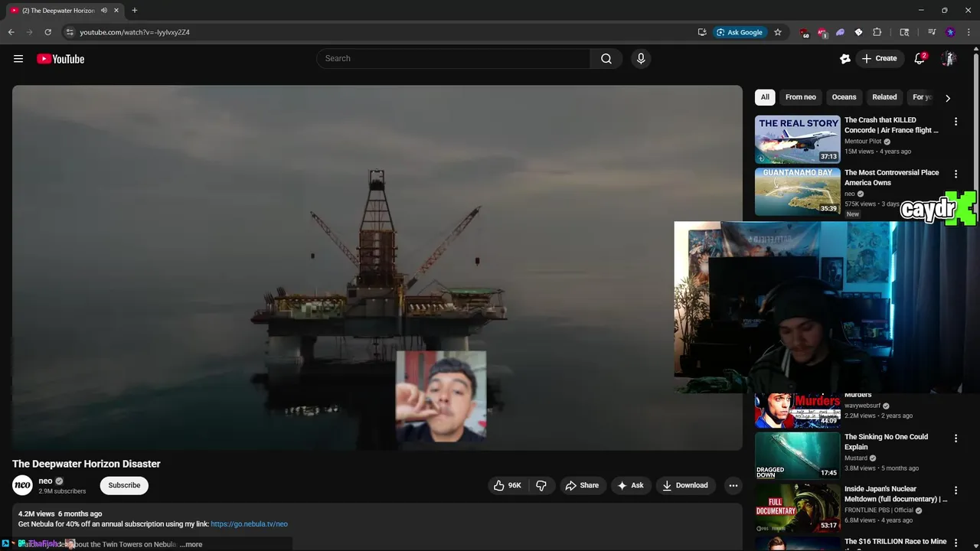Click the purple ghost extension icon
This screenshot has height=551, width=980.
click(x=840, y=32)
